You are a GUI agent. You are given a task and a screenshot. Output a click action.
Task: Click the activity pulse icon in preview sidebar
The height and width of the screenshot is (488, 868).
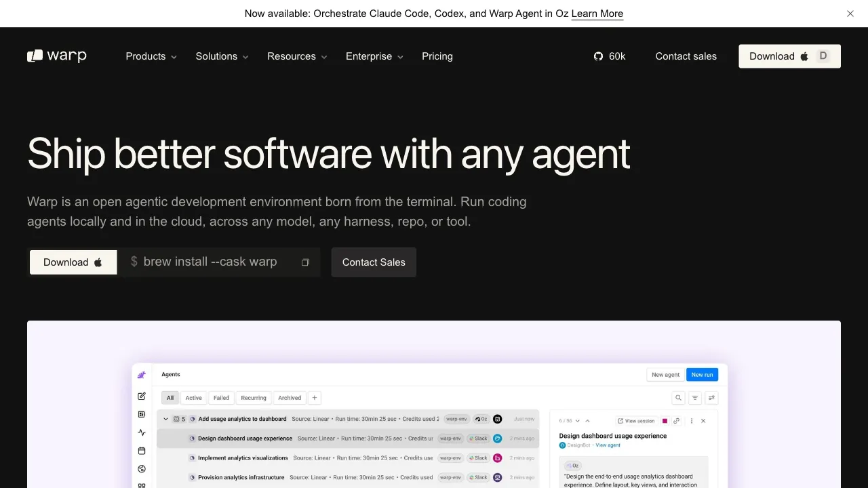[x=142, y=432]
